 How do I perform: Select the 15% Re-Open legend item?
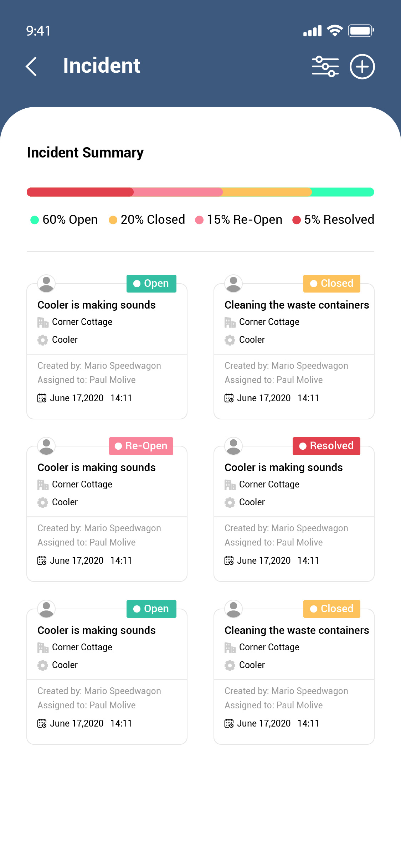point(239,219)
